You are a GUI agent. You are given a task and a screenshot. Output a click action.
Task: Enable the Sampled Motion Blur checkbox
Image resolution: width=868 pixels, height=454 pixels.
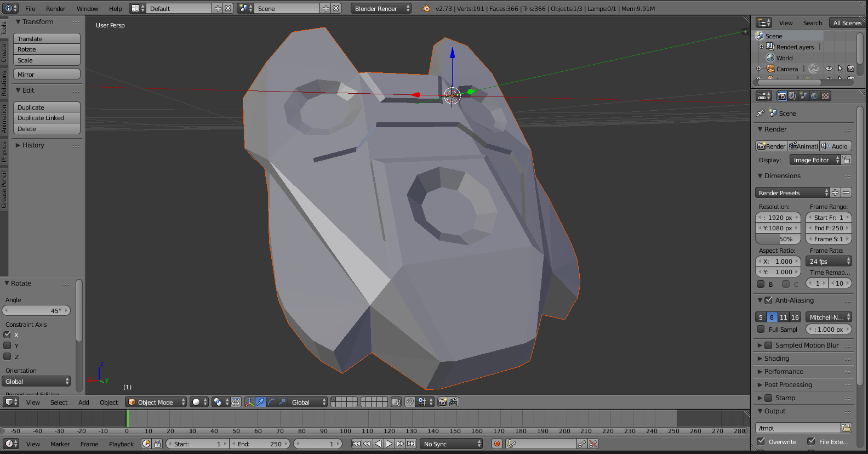(x=768, y=345)
